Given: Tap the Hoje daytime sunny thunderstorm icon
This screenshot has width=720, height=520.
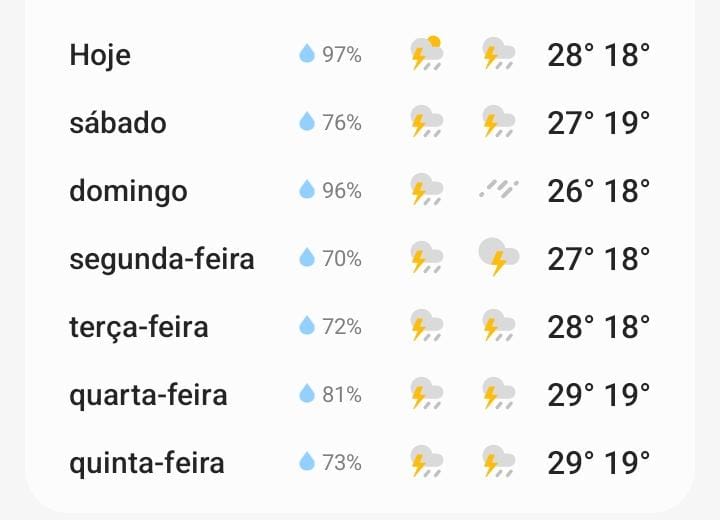Looking at the screenshot, I should click(427, 53).
